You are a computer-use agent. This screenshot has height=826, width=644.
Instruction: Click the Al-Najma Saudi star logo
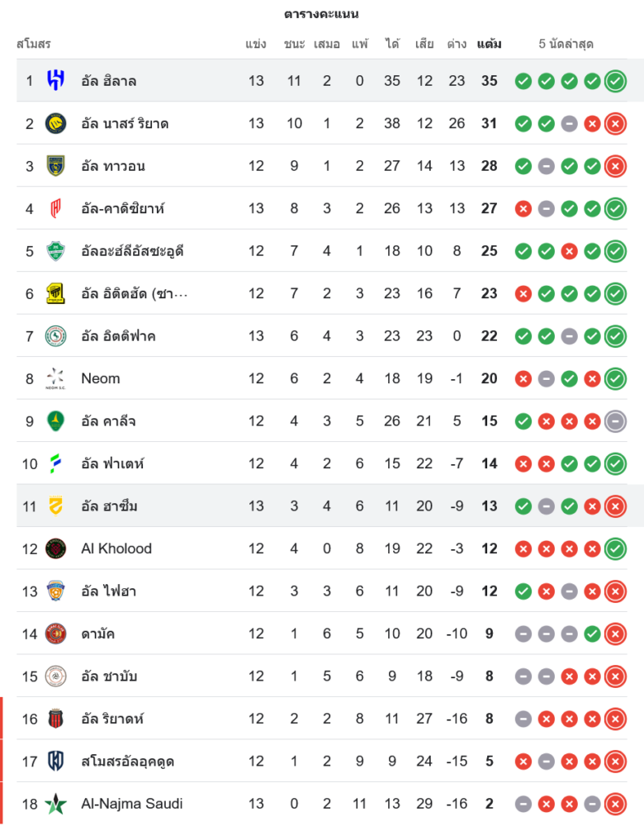click(55, 804)
